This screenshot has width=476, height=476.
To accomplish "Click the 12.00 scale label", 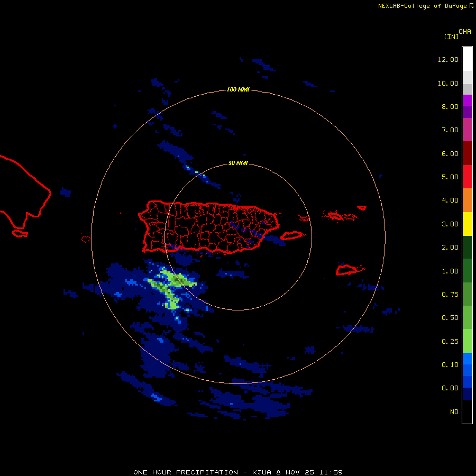I will point(448,59).
